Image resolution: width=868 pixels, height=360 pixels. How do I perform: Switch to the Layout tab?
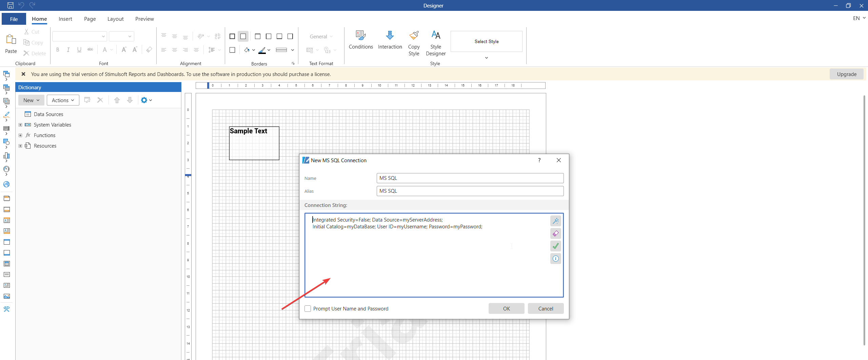(115, 19)
